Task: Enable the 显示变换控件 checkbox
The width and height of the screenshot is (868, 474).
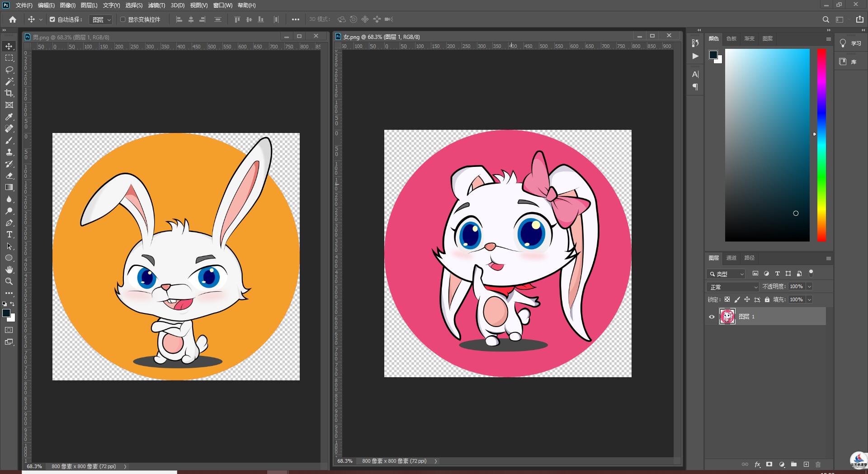Action: click(x=123, y=19)
